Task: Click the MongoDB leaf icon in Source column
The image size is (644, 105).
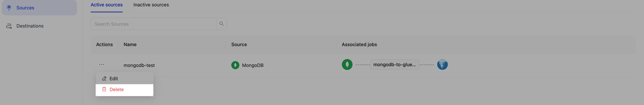Action: (x=235, y=65)
